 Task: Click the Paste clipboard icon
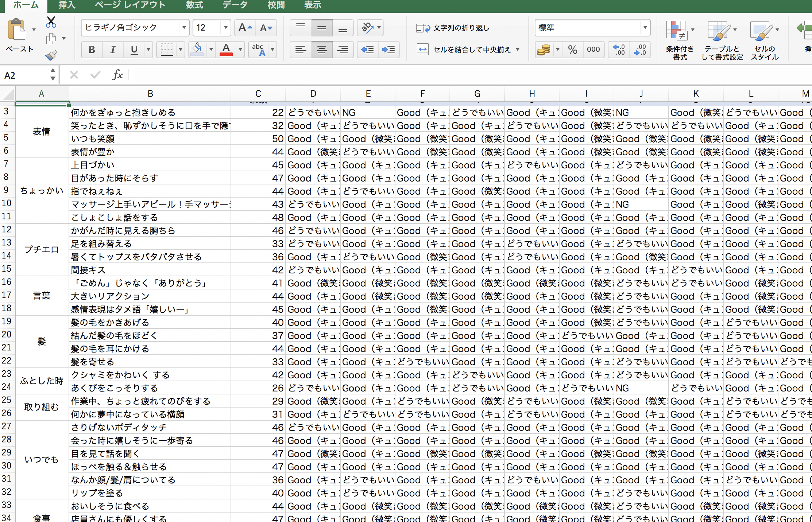click(x=16, y=30)
